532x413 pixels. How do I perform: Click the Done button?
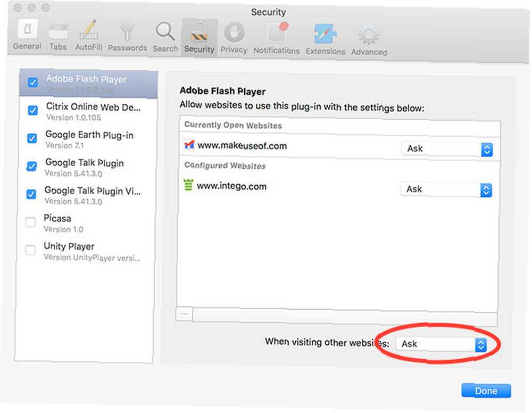click(486, 391)
